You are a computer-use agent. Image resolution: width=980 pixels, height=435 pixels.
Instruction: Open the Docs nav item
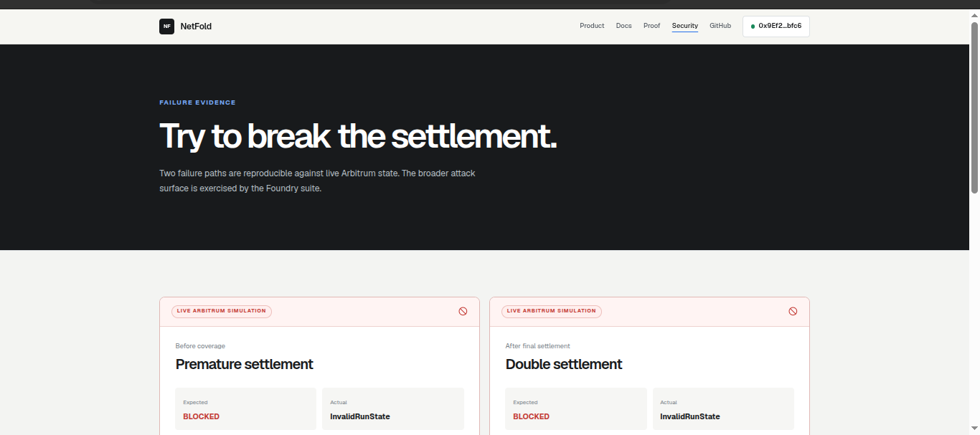click(x=623, y=26)
